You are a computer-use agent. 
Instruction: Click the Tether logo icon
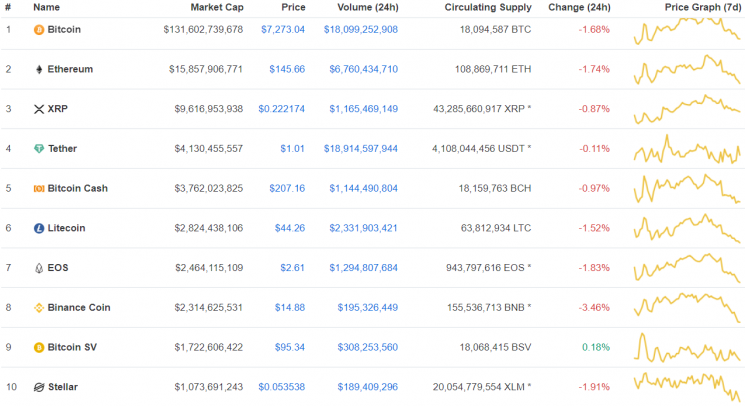[39, 149]
